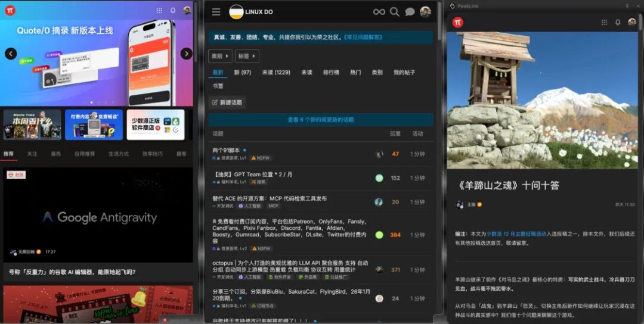Open hamburger menu in LINUX DO

pos(216,12)
